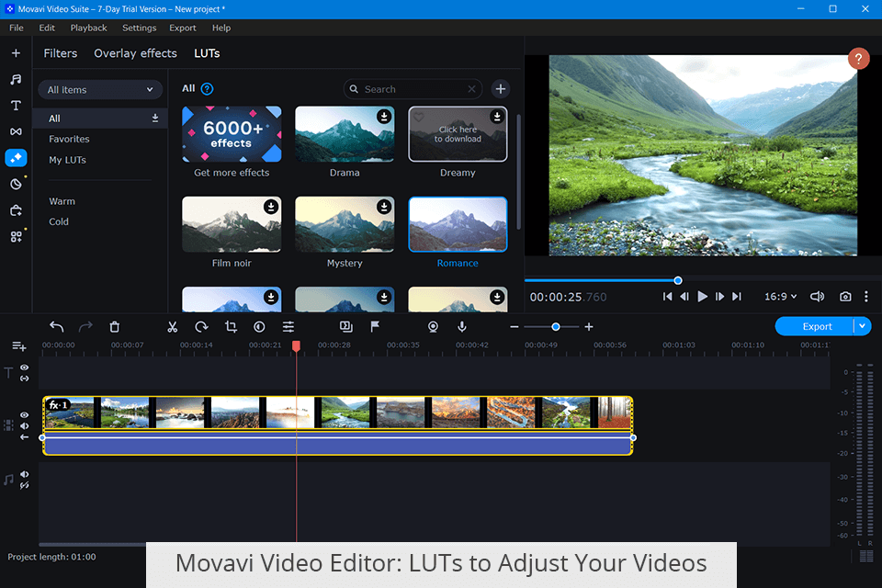The image size is (882, 588).
Task: Toggle preview volume speaker
Action: [x=817, y=297]
